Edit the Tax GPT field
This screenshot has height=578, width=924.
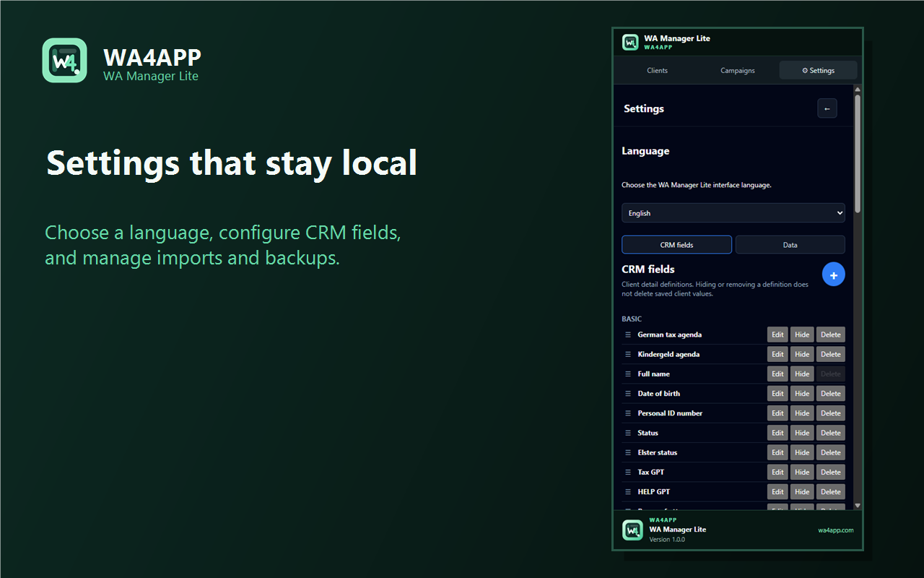click(x=777, y=472)
